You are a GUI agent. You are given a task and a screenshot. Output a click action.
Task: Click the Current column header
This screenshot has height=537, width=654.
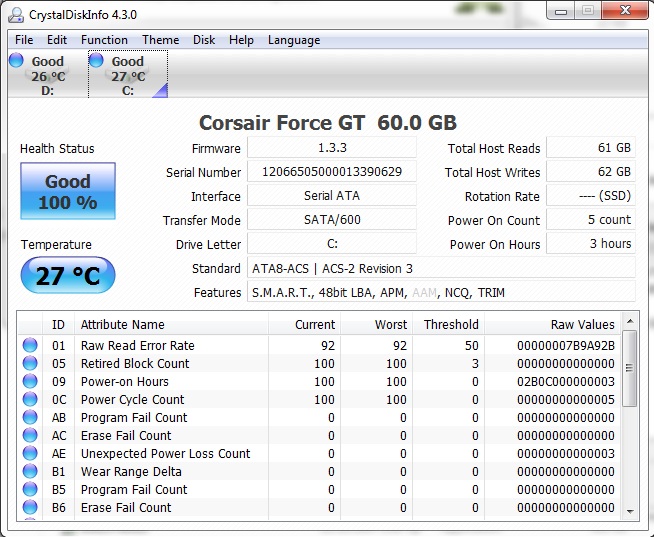coord(304,324)
